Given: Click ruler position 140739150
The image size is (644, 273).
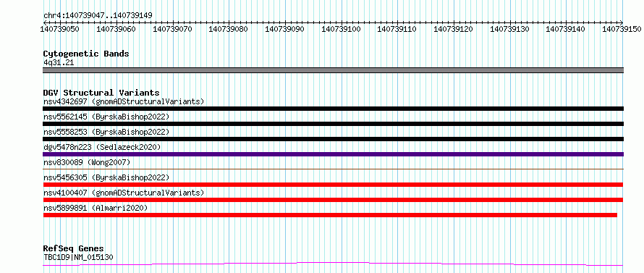Looking at the screenshot, I should [x=622, y=29].
